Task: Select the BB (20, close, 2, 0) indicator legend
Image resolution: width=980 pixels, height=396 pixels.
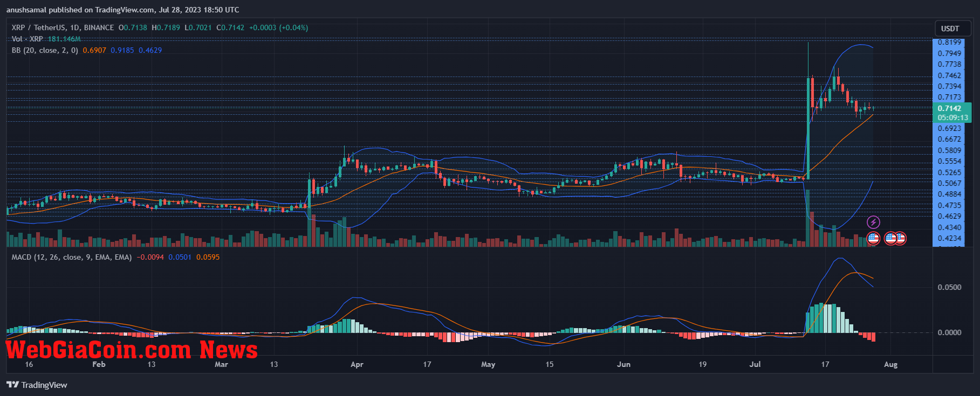Action: pos(45,50)
